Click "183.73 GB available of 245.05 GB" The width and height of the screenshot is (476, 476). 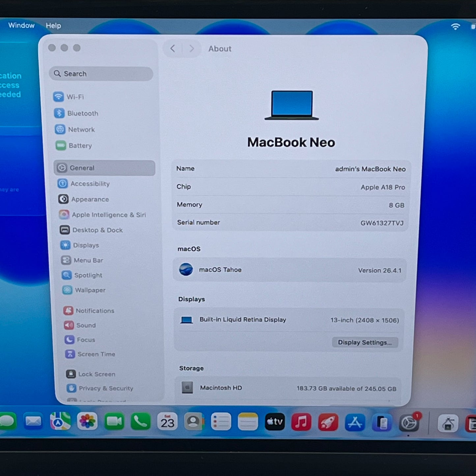pyautogui.click(x=347, y=389)
